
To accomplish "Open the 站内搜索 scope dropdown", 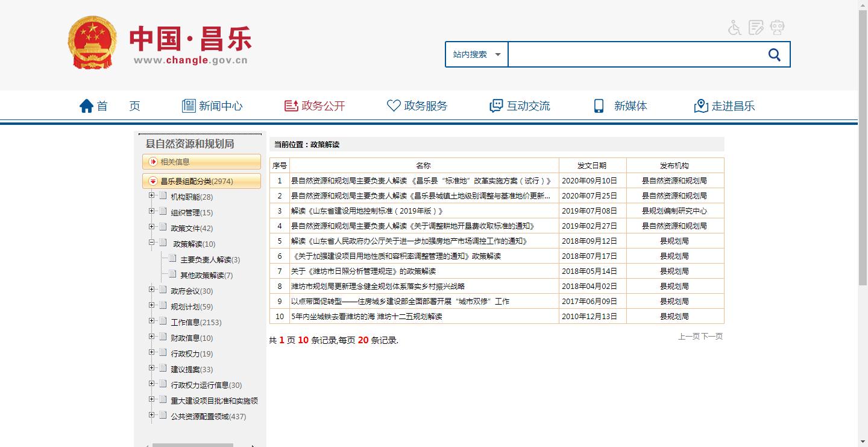I will (476, 54).
